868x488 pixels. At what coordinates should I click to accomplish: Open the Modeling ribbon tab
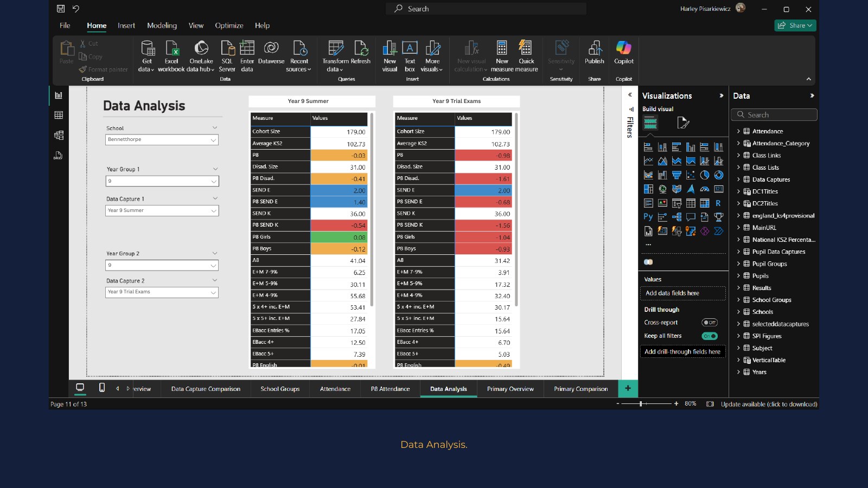click(x=162, y=25)
